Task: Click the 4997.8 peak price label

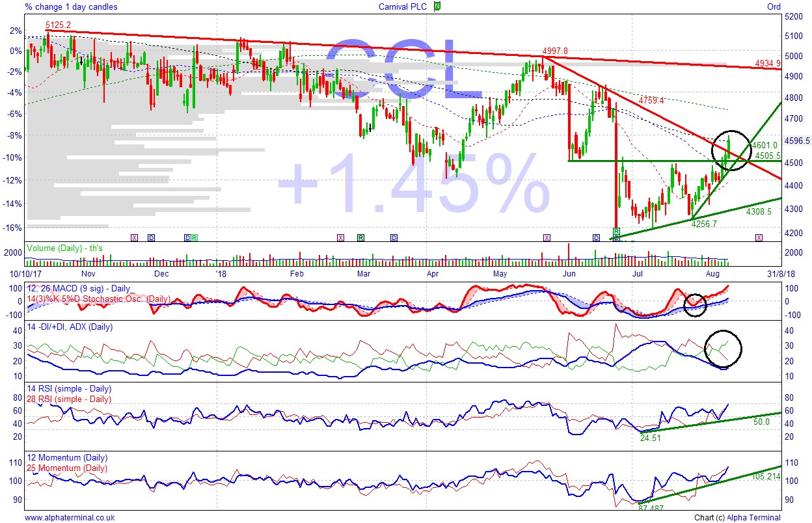Action: 555,51
